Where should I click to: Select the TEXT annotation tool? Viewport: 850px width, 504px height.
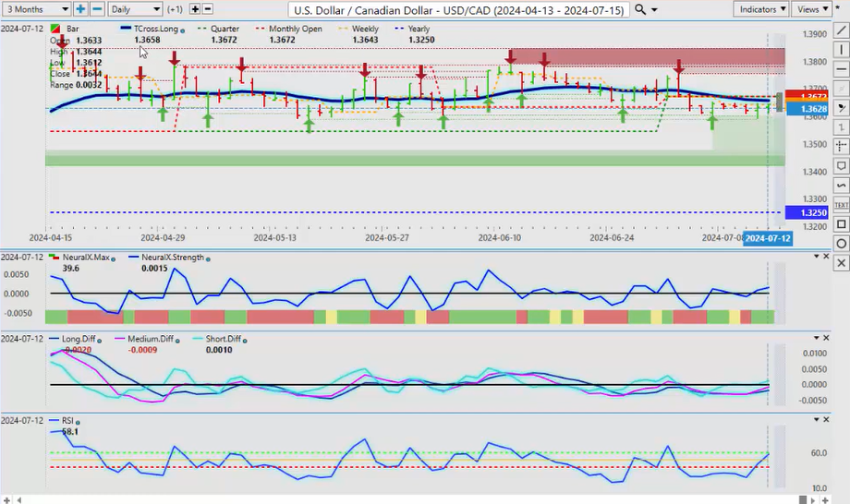point(841,205)
